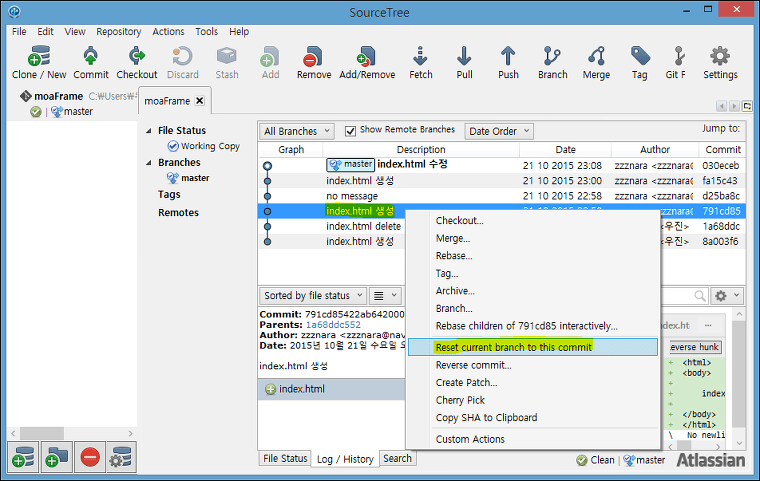Viewport: 760px width, 481px height.
Task: Choose Merge... in context menu
Action: [x=533, y=238]
